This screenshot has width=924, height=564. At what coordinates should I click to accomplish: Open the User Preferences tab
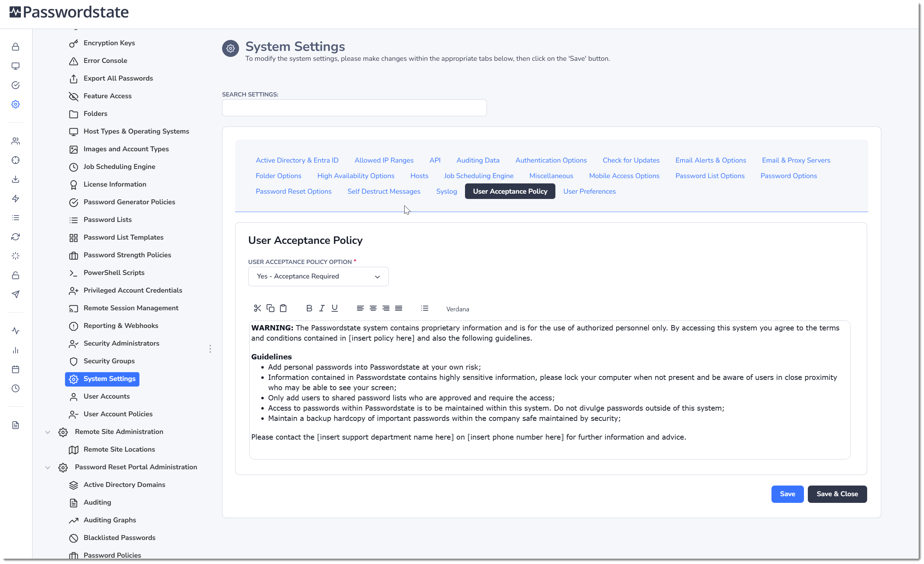[589, 192]
